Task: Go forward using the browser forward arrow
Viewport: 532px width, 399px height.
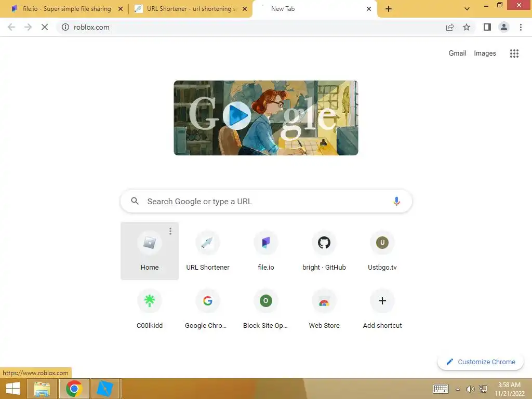Action: point(28,27)
